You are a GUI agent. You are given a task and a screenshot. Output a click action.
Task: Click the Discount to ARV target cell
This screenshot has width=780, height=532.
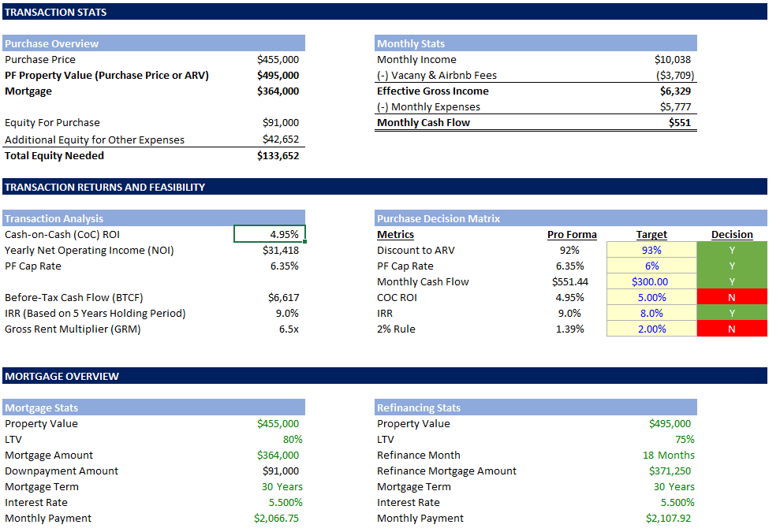click(x=651, y=250)
